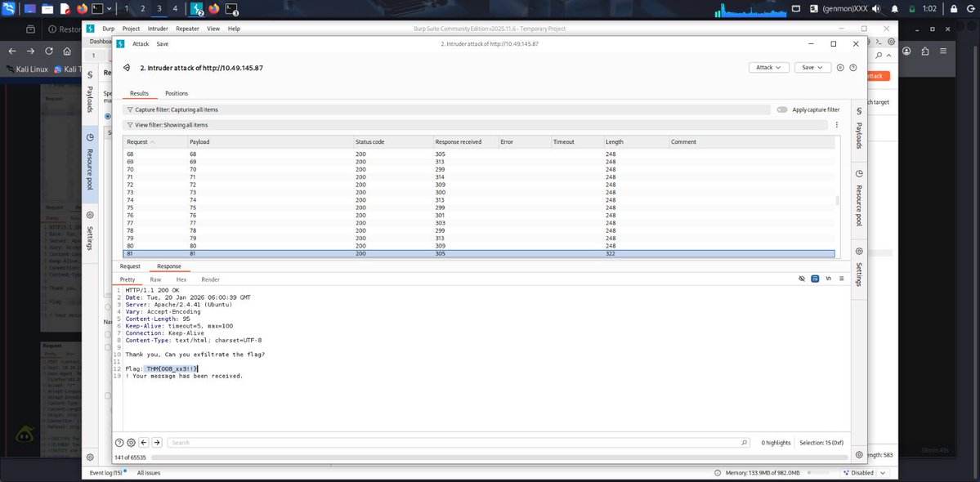This screenshot has height=482, width=980.
Task: Toggle the Apply capture filter switch
Action: [782, 109]
